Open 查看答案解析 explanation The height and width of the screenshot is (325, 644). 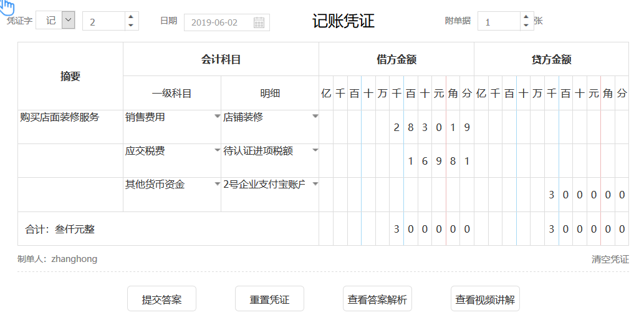coord(377,299)
